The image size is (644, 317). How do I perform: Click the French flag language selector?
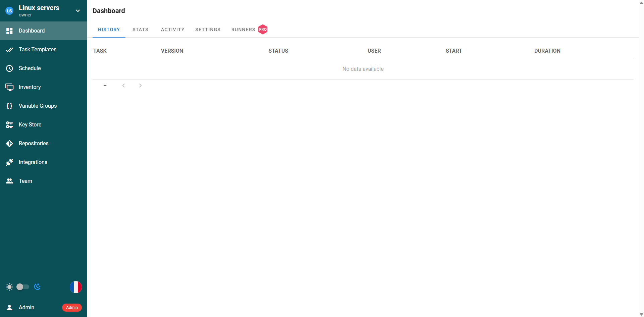click(76, 287)
